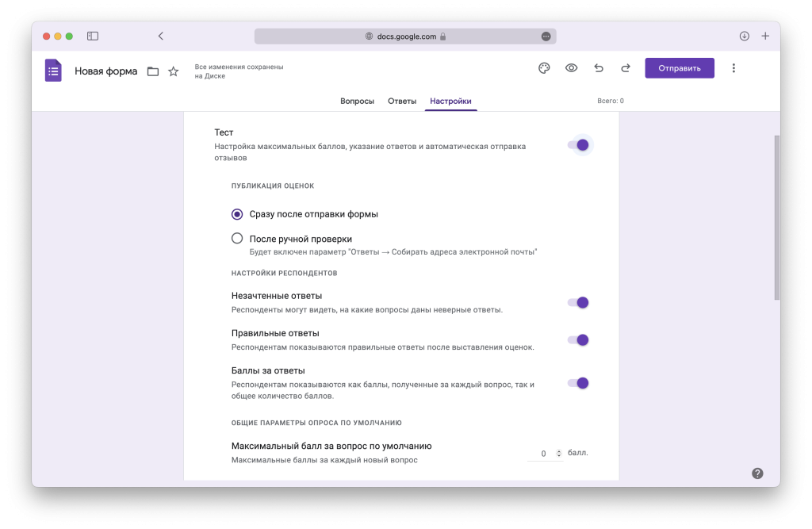Screen dimensions: 812x529
Task: Click Максимальный балл за вопрос по умолчанию
Action: click(331, 446)
